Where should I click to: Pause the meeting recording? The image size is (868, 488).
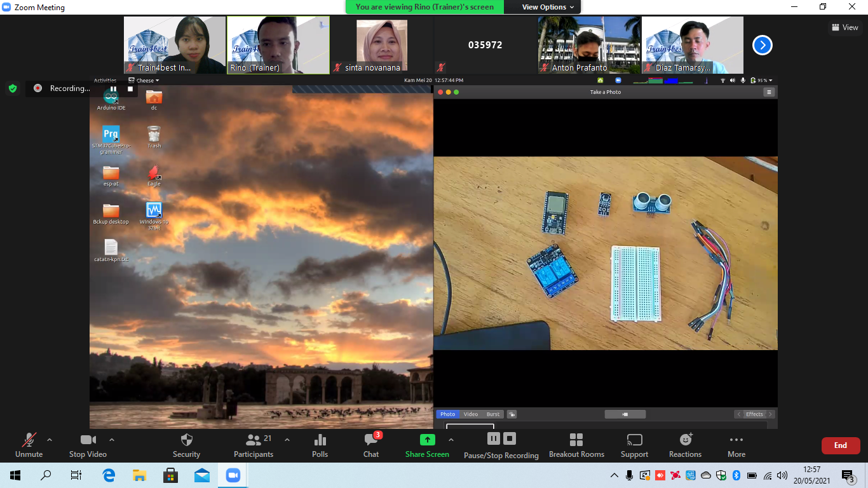point(494,438)
